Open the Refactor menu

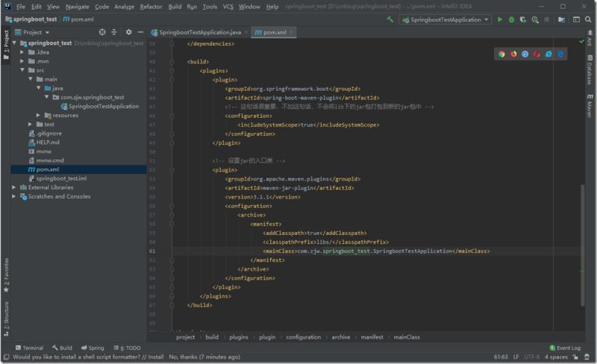(151, 7)
